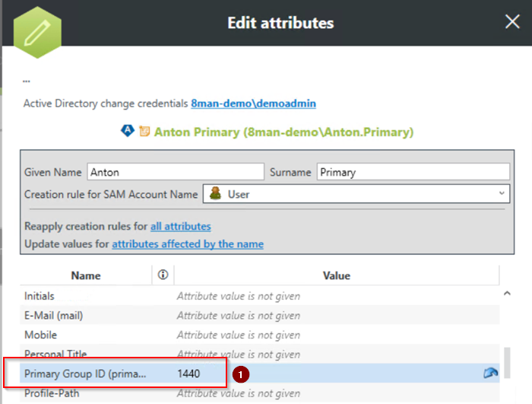Click the Given Name input field
Viewport: 532px width, 404px height.
[x=176, y=172]
